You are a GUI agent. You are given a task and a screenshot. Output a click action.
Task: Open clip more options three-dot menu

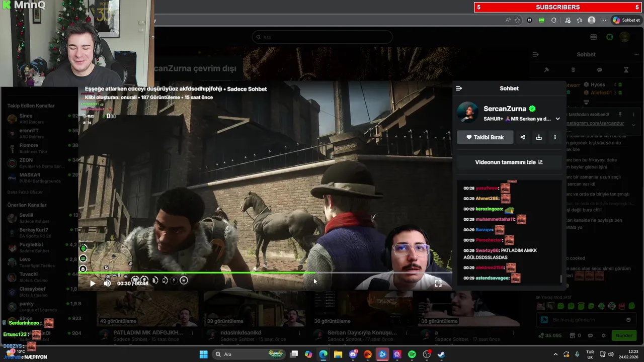coord(555,137)
